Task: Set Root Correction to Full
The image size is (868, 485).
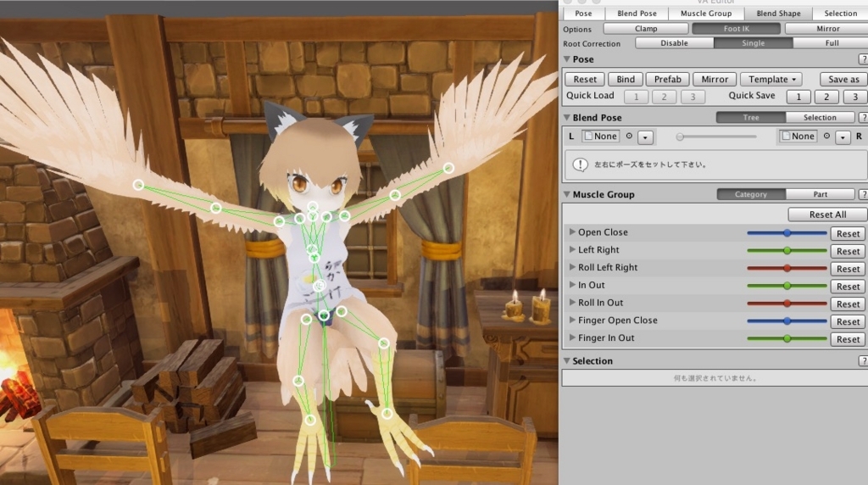Action: coord(832,42)
